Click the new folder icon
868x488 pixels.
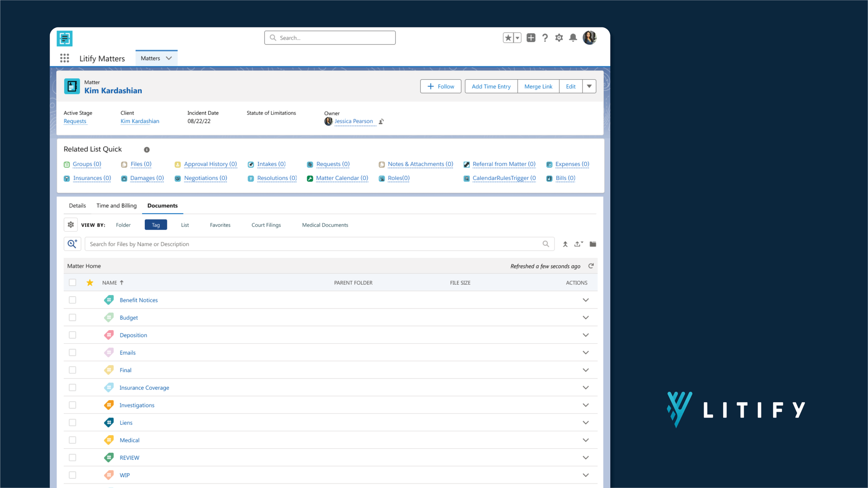pos(593,244)
